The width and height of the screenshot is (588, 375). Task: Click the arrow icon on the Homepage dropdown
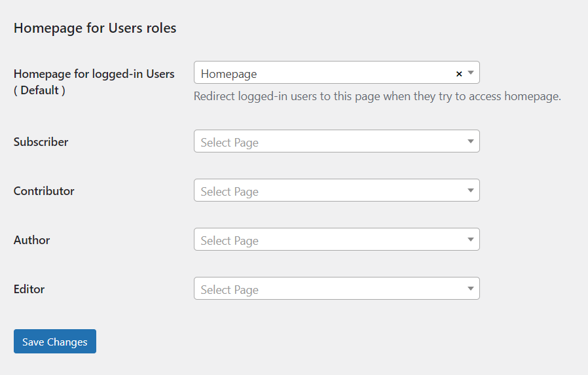point(471,73)
